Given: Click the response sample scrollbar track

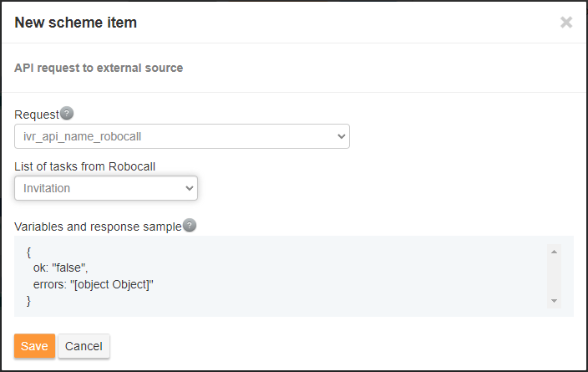Looking at the screenshot, I should click(x=553, y=276).
